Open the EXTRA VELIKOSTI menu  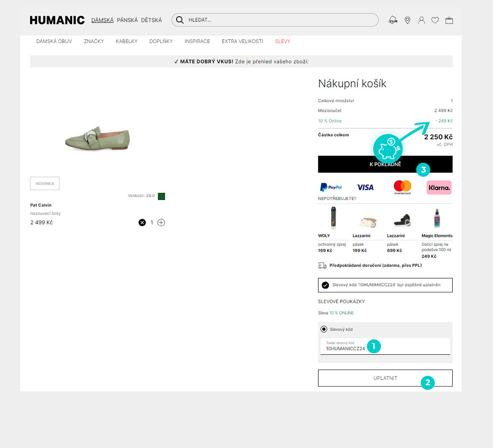pos(242,41)
